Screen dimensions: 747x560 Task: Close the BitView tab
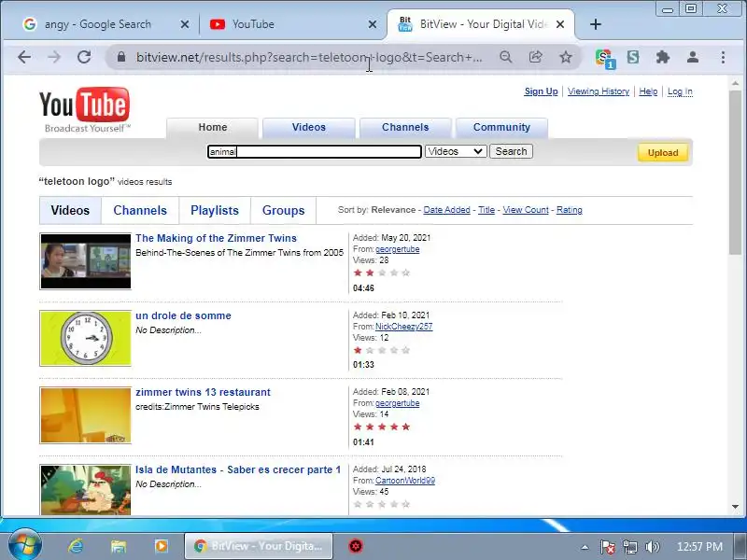tap(560, 24)
